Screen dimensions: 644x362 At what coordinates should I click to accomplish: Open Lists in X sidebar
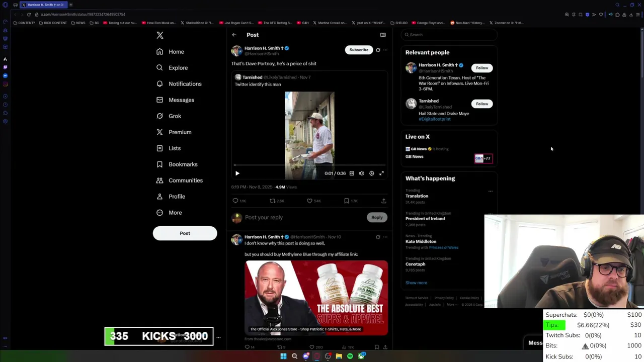pyautogui.click(x=169, y=148)
